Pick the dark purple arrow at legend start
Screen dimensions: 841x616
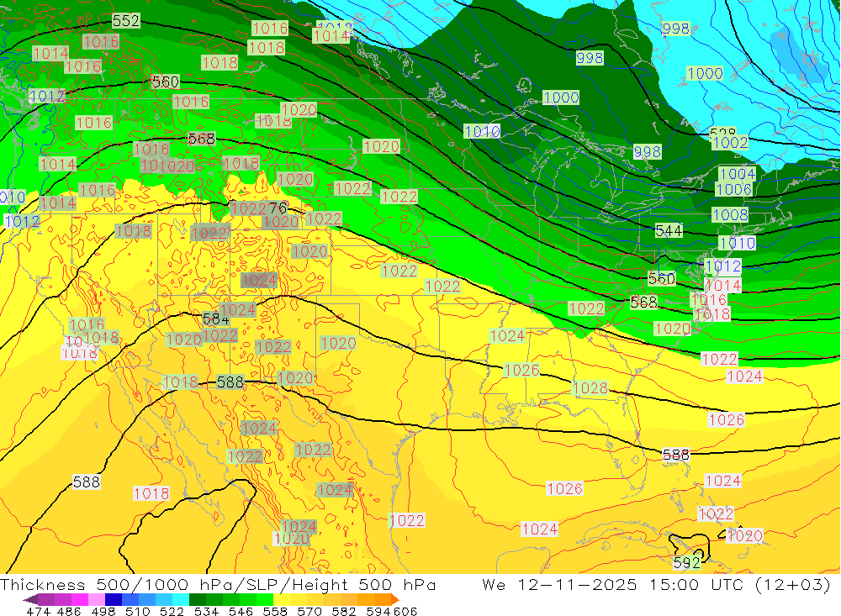(x=30, y=599)
